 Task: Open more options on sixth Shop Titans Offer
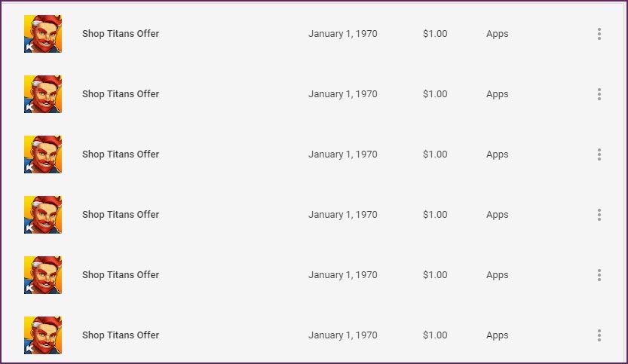[599, 335]
